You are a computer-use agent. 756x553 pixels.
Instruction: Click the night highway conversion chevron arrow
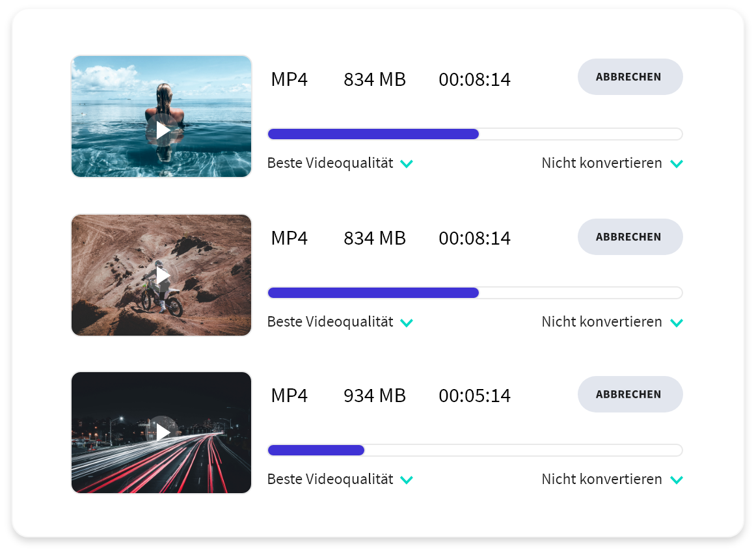click(x=677, y=480)
